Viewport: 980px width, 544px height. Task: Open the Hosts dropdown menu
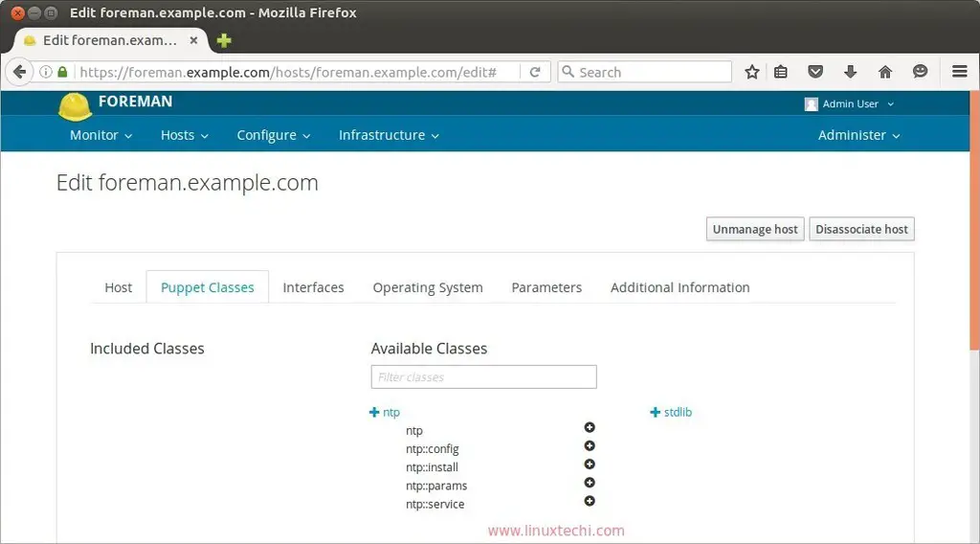185,135
